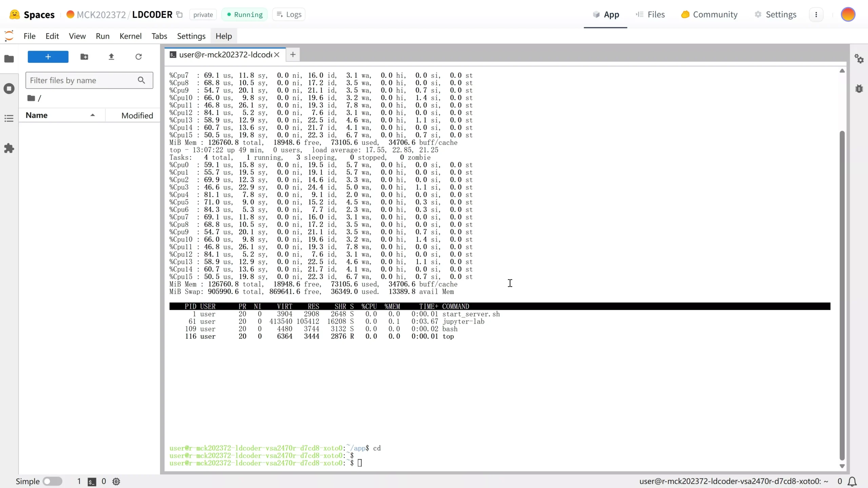
Task: Open the File menu
Action: (29, 36)
